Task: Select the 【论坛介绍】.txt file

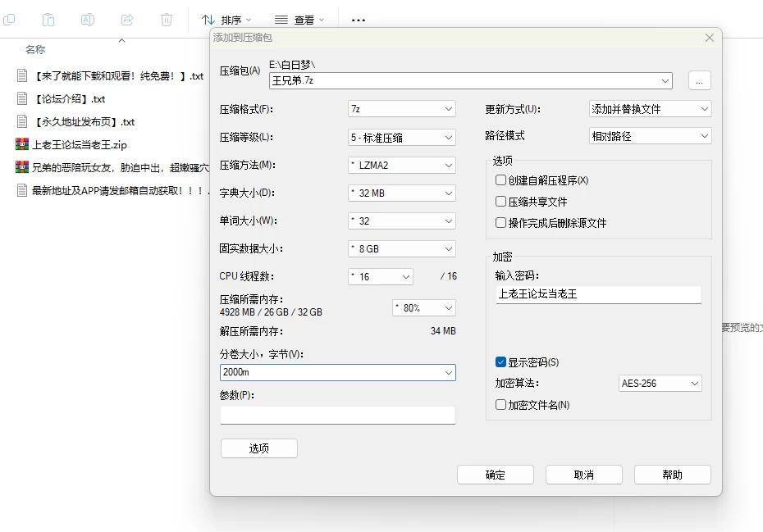Action: tap(69, 98)
